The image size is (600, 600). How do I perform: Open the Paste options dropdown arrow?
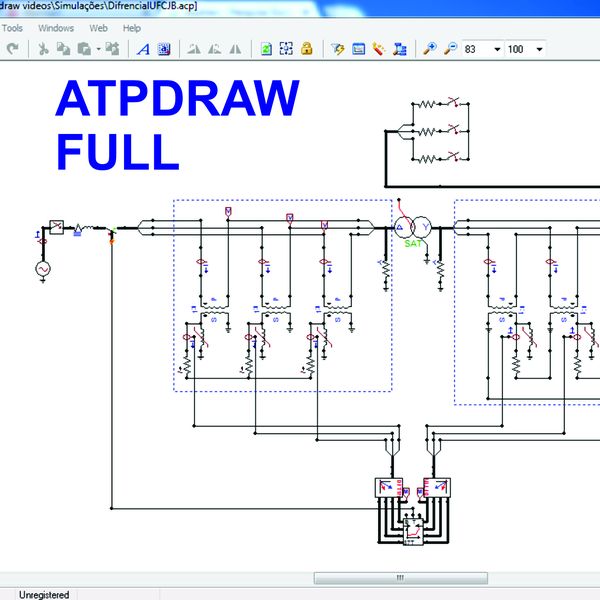[98, 49]
